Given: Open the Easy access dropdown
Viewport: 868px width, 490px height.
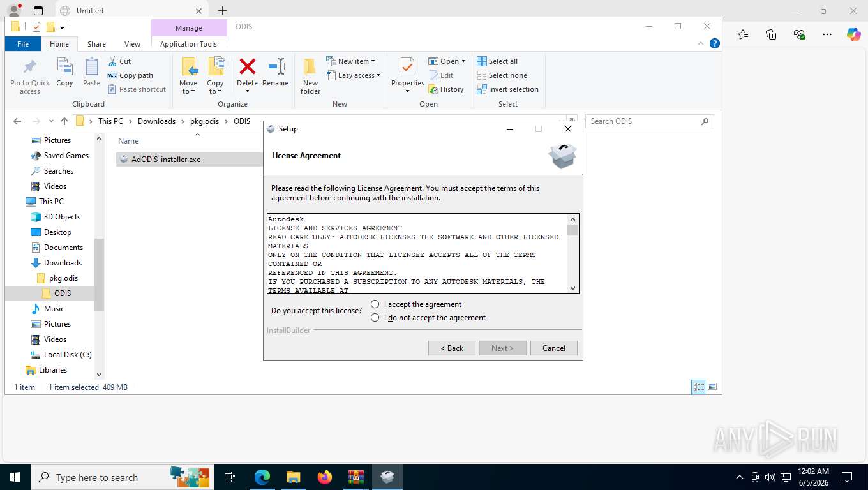Looking at the screenshot, I should click(353, 75).
